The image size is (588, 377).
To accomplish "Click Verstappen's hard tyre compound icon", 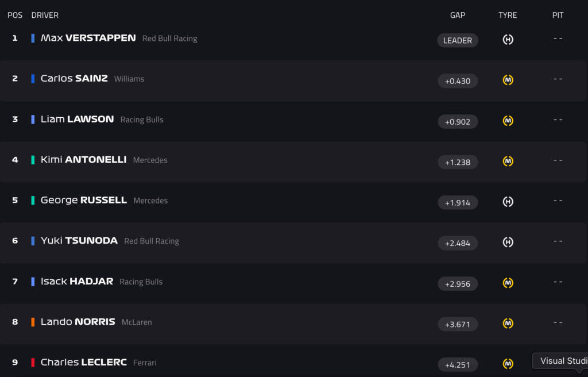I will [508, 40].
